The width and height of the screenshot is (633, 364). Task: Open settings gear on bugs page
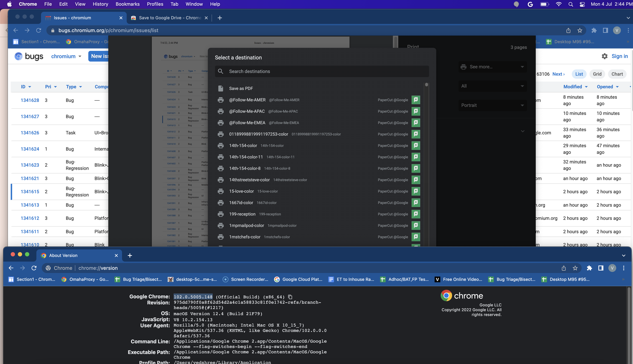pyautogui.click(x=604, y=56)
